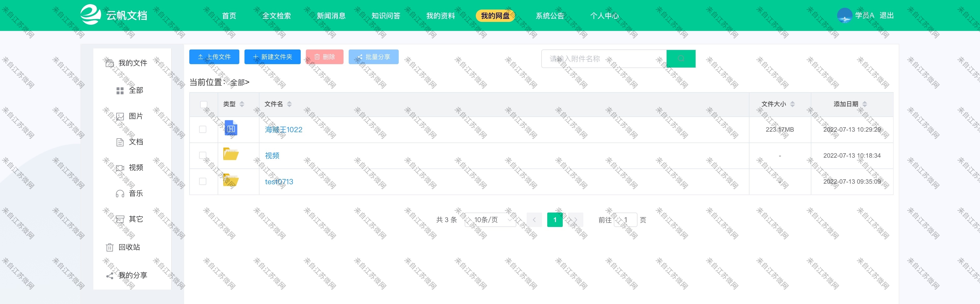Tick the checkbox for test0713 folder
Image resolution: width=980 pixels, height=304 pixels.
click(203, 182)
